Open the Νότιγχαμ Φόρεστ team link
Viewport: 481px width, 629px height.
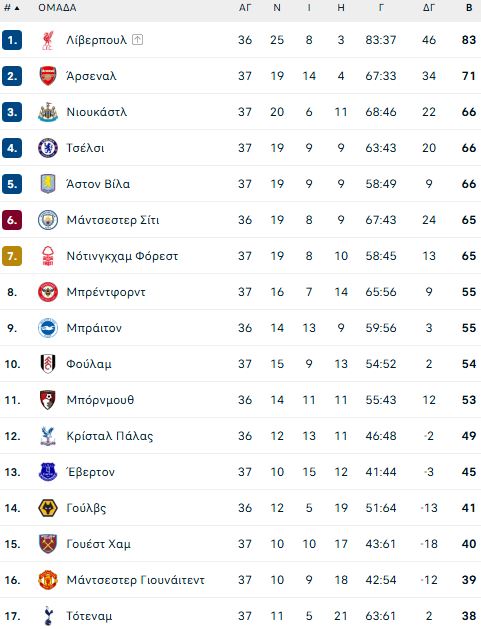tap(122, 256)
